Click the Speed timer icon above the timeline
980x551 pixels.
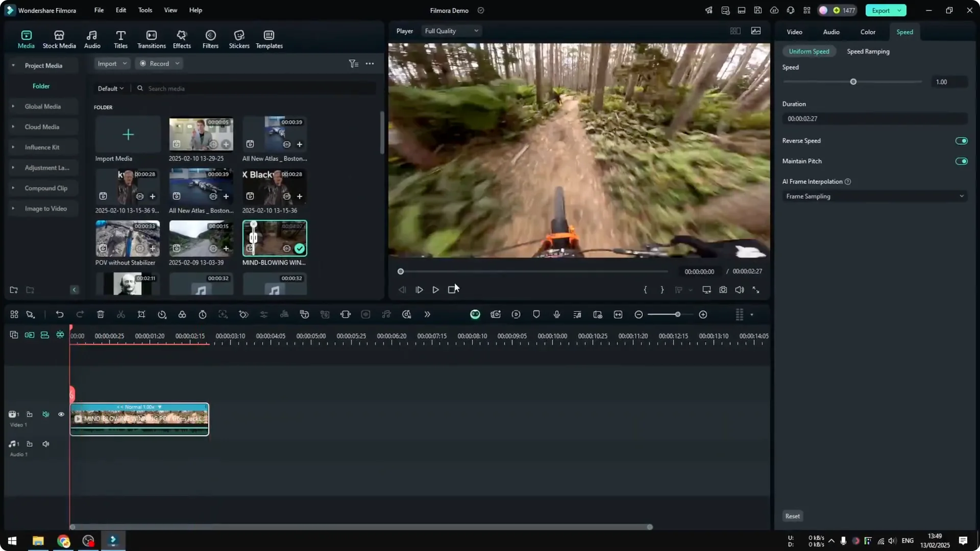(203, 314)
